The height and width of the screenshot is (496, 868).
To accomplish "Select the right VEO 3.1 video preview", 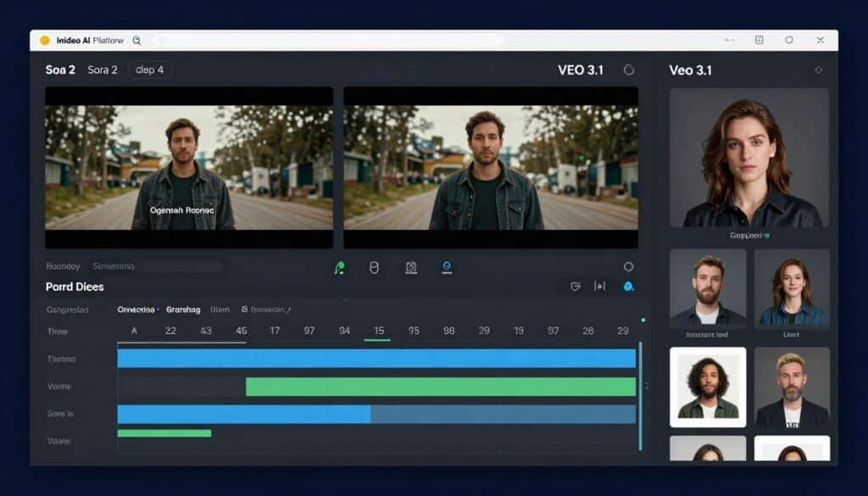I will click(x=491, y=167).
